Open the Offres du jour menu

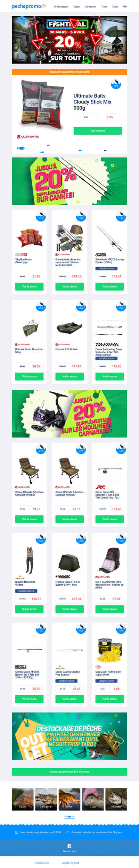click(61, 7)
